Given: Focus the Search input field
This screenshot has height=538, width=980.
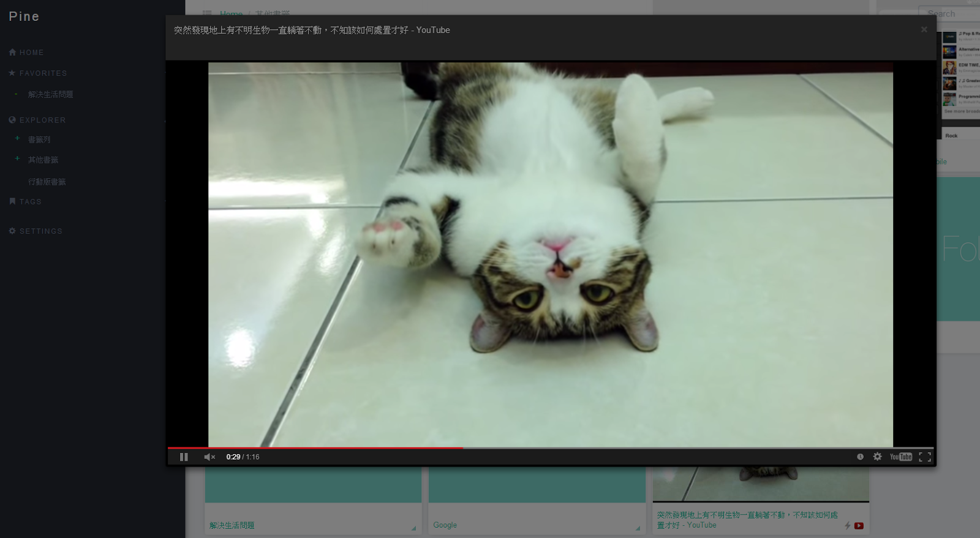Looking at the screenshot, I should 949,13.
